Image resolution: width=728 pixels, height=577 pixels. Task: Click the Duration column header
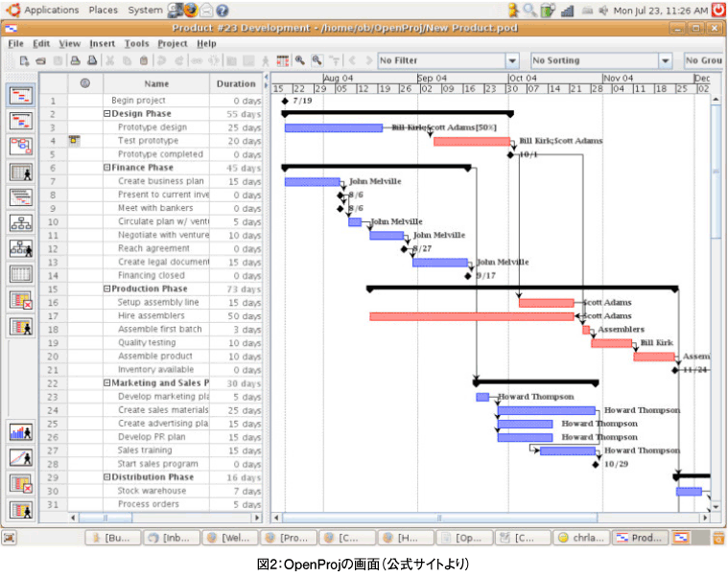pyautogui.click(x=236, y=84)
